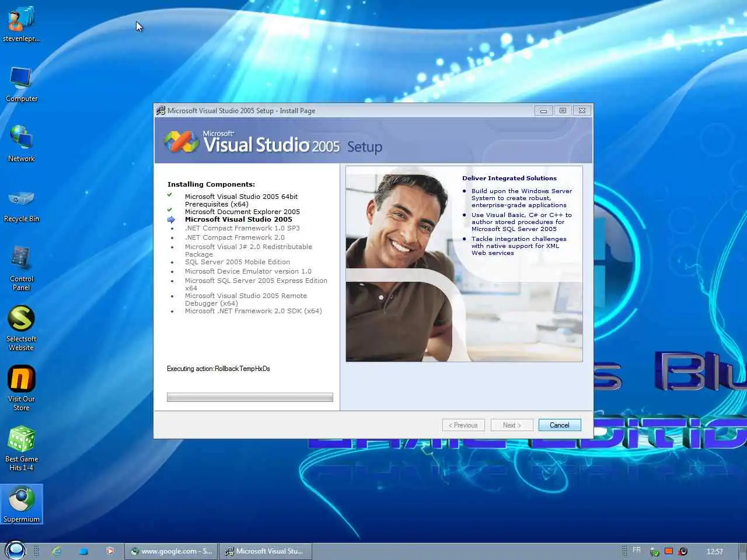Click the orange square tray icon

coord(669,551)
